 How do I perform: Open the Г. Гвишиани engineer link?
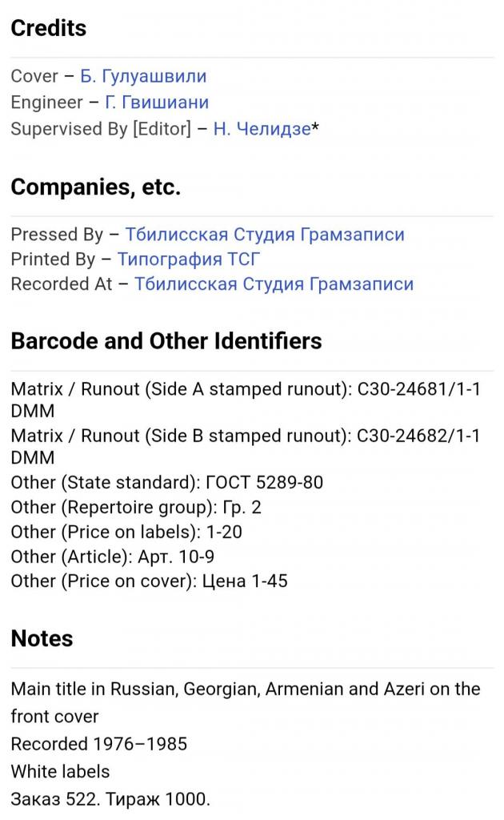pyautogui.click(x=157, y=102)
